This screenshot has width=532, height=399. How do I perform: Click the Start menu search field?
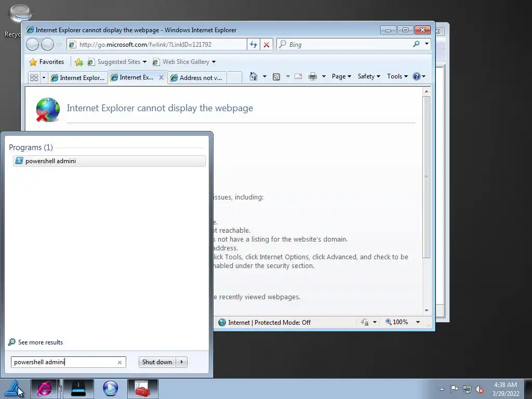(x=64, y=362)
